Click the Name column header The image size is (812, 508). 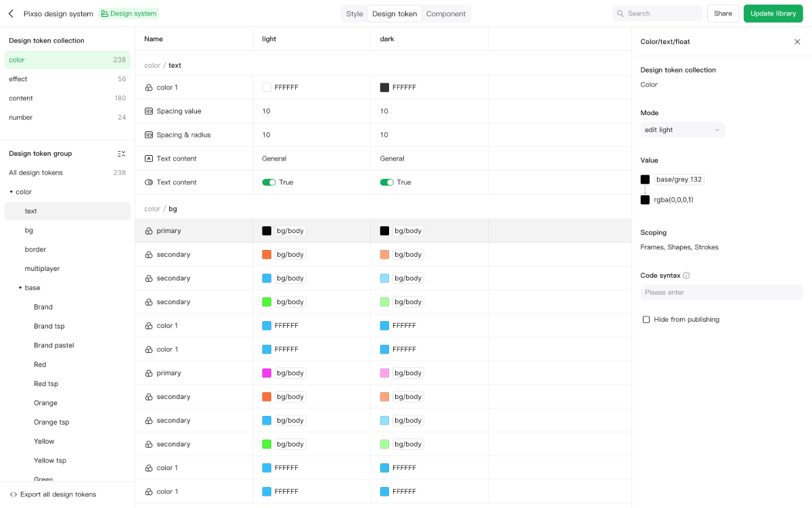(154, 39)
